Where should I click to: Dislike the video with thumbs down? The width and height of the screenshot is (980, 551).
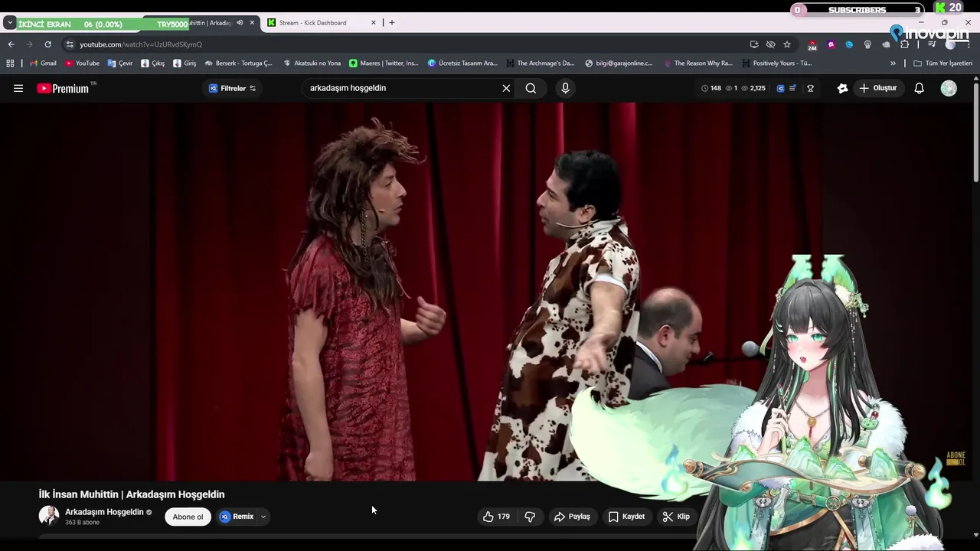tap(530, 517)
